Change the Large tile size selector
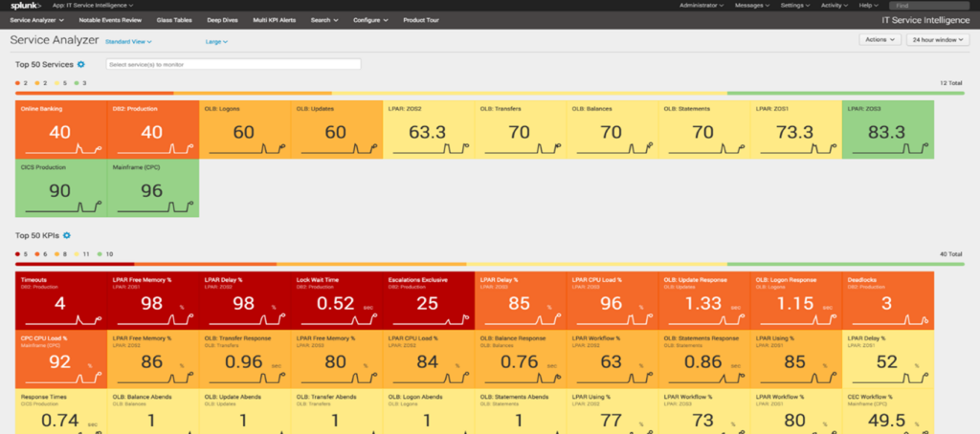This screenshot has width=980, height=434. (216, 42)
